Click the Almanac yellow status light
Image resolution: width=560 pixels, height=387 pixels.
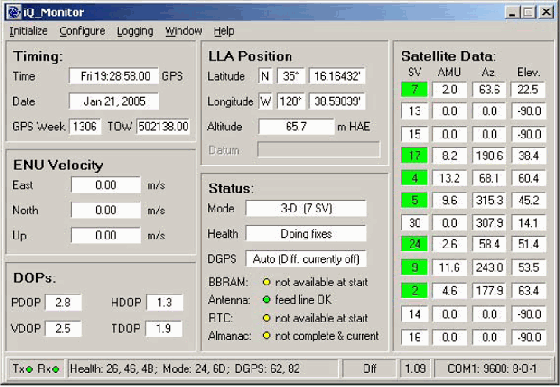tap(266, 336)
